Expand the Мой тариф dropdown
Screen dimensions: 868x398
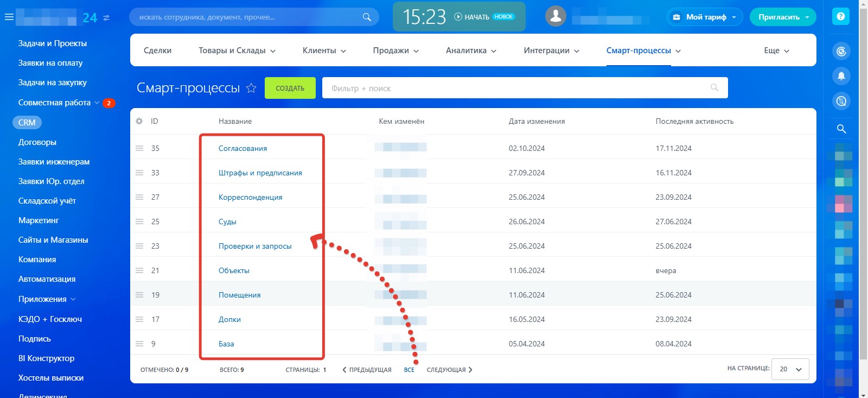pos(705,17)
